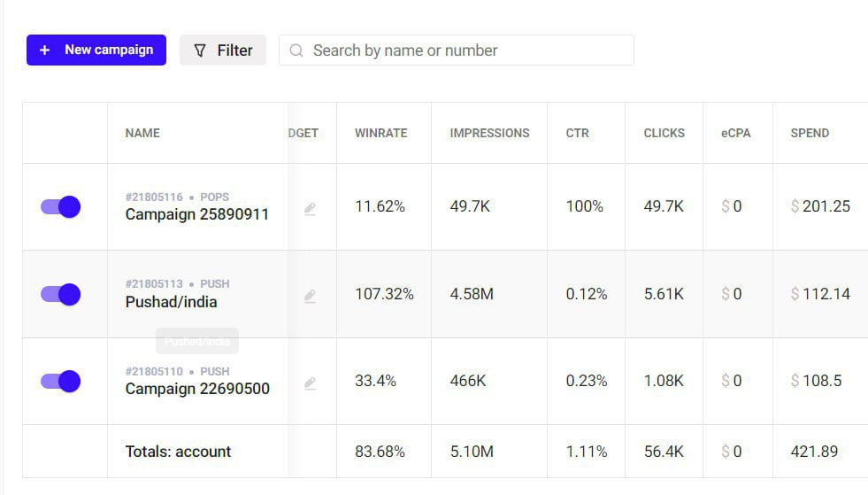Click the magnifier icon in search box
The height and width of the screenshot is (495, 868).
(296, 50)
